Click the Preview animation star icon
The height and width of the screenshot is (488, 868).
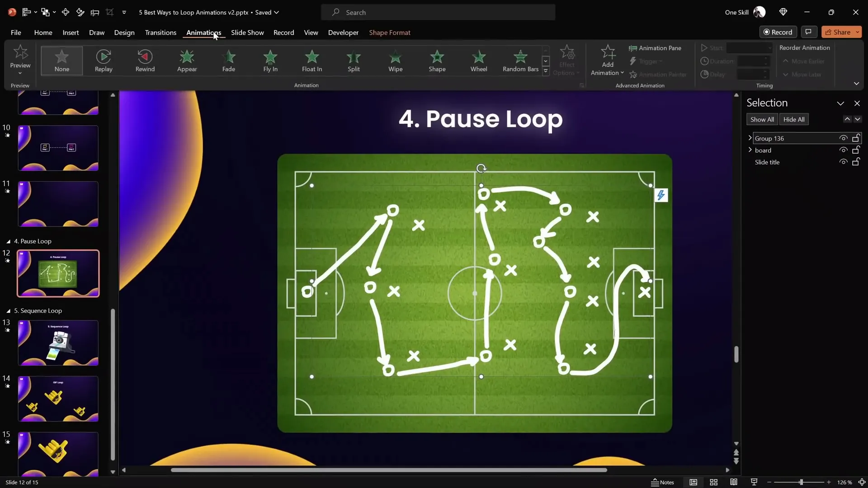click(20, 52)
